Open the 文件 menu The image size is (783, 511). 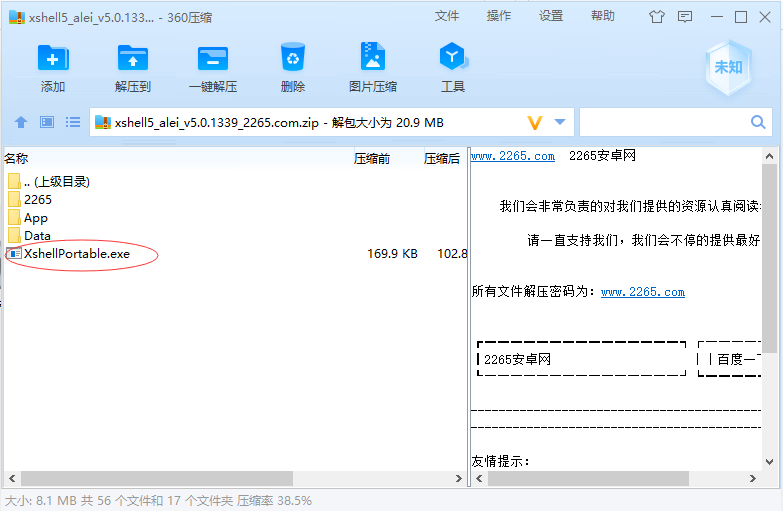446,16
